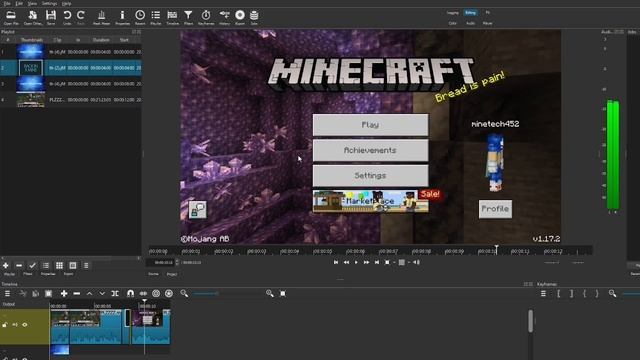
Task: Redo the last undone action
Action: 81,16
